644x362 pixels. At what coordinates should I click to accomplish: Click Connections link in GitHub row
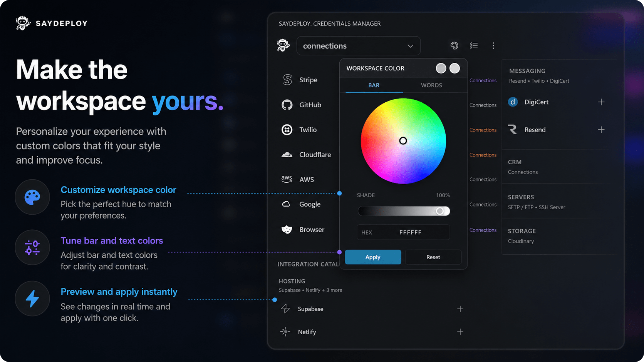483,105
